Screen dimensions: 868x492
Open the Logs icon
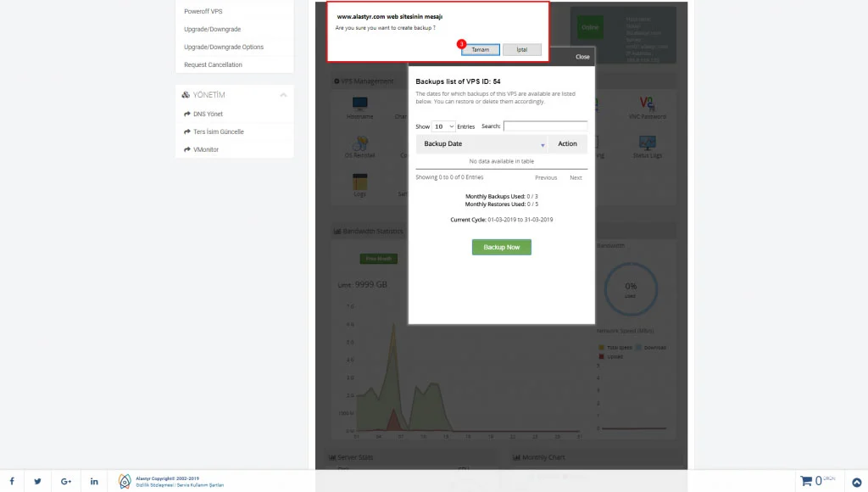(x=359, y=182)
